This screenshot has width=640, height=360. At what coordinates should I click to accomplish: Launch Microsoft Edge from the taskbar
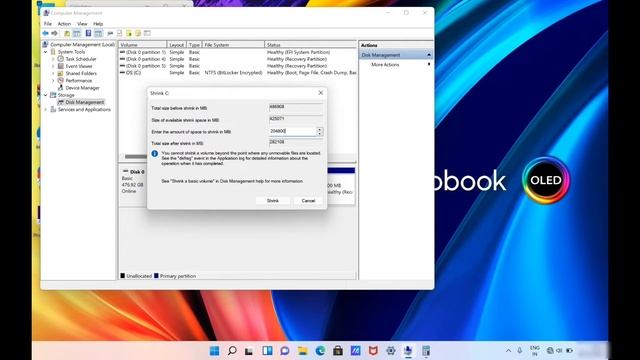320,351
